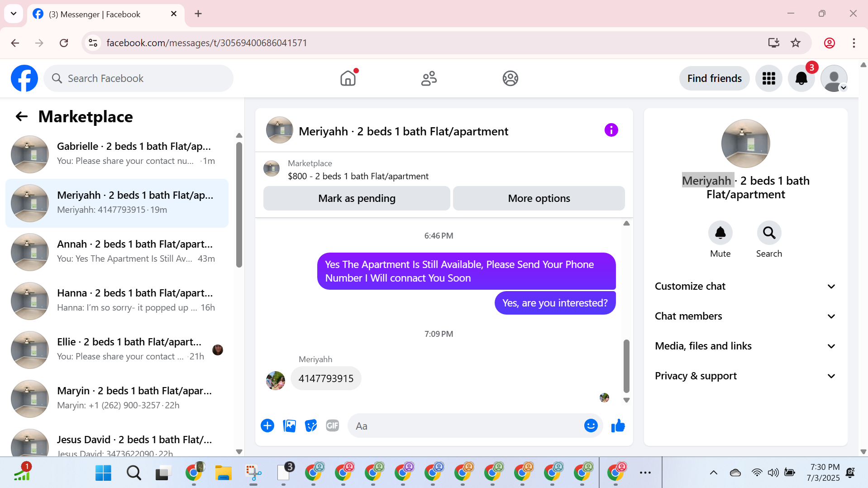Screen dimensions: 868x488
Task: Bookmark this page with the star
Action: (796, 43)
